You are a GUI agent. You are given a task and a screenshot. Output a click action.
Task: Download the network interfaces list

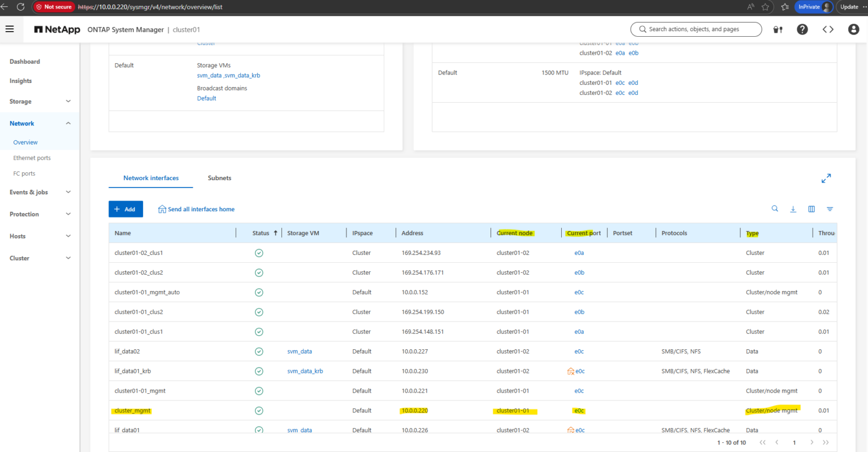(x=793, y=208)
